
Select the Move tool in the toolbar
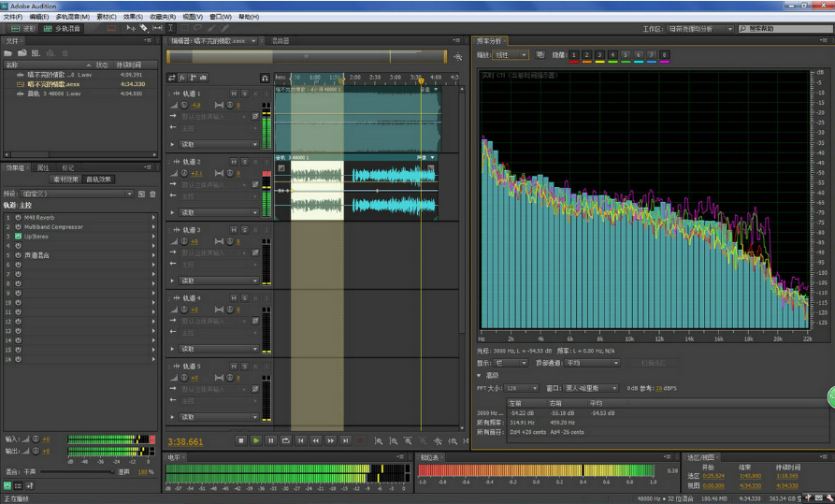tap(131, 28)
